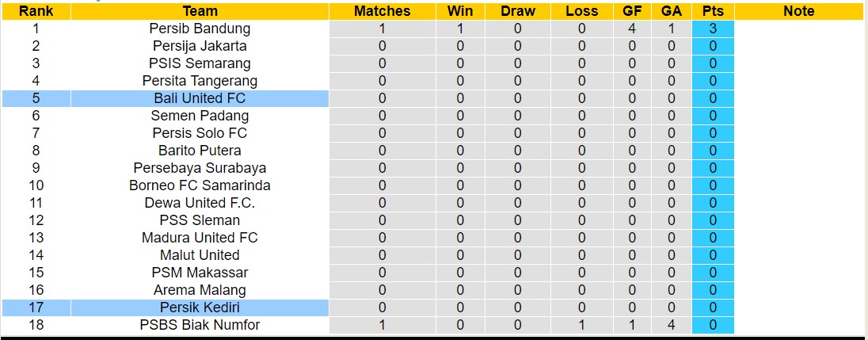Viewport: 868px width, 340px height.
Task: Open PSBS Biak Numfor team entry
Action: coord(200,325)
